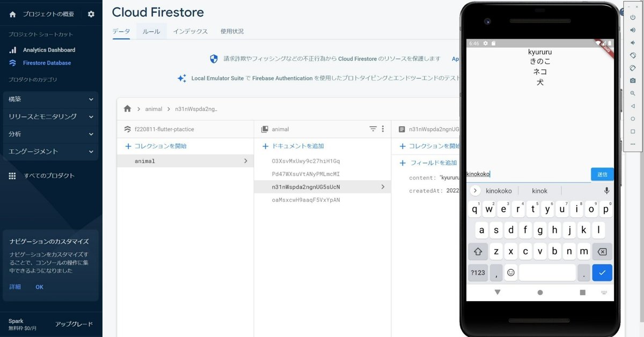Select document O3XsvMxUwy9c27hiH1Gq
This screenshot has height=337, width=644.
[306, 161]
